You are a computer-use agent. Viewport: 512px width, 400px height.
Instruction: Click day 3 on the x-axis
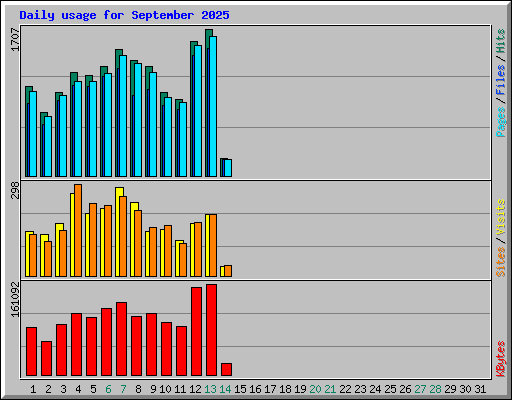pyautogui.click(x=63, y=389)
